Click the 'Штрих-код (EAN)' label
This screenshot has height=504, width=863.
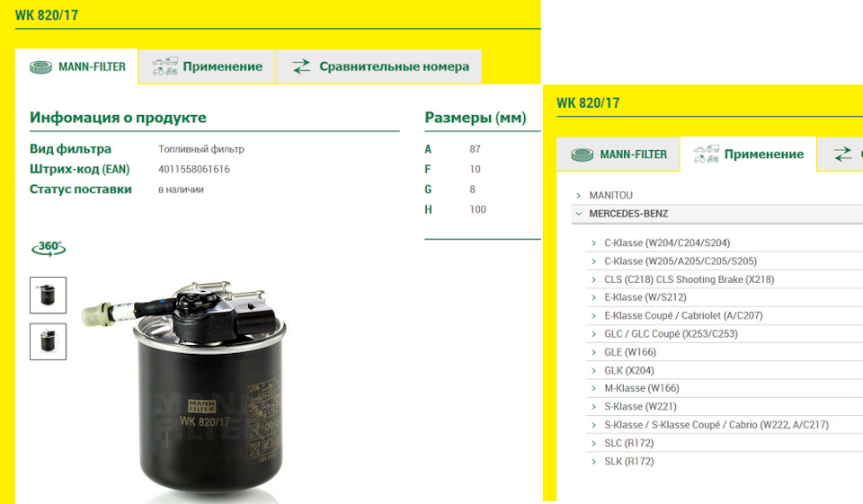pos(80,170)
